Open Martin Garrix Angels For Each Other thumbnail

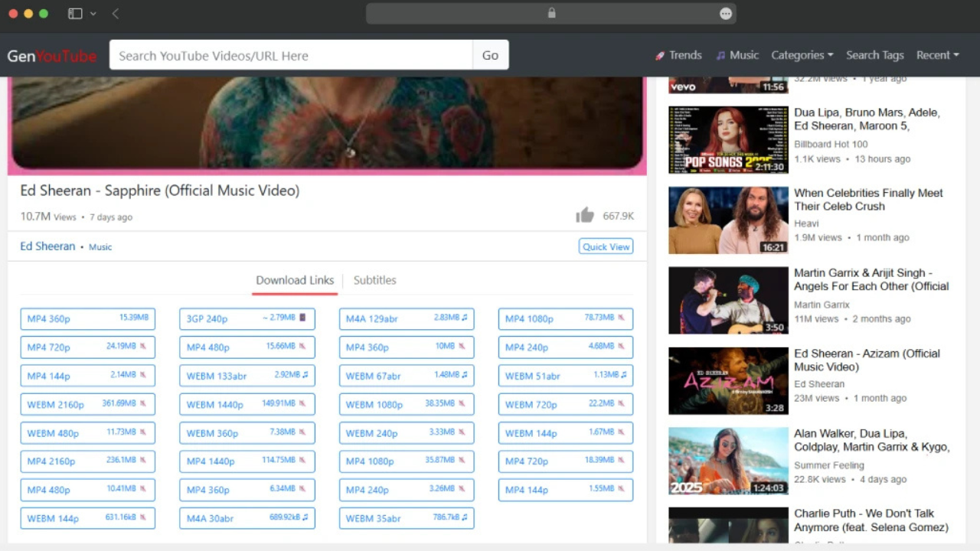click(x=728, y=300)
